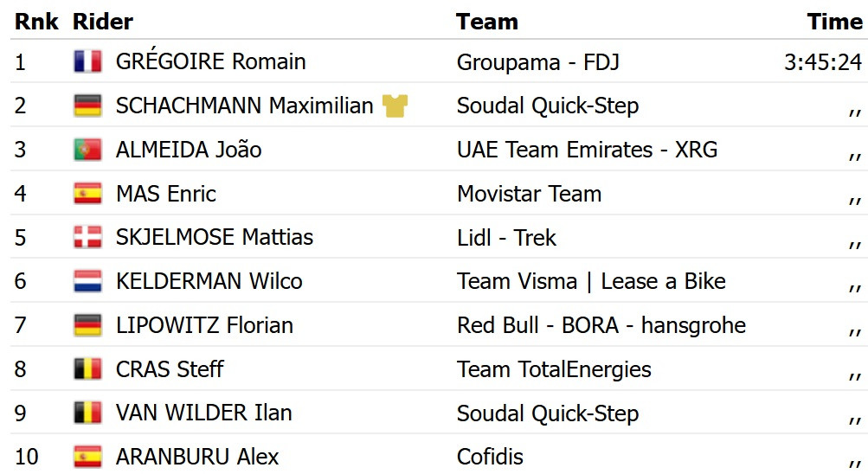Image resolution: width=868 pixels, height=474 pixels.
Task: Open rider GRÉGOIRE Romain's profile
Action: (210, 61)
